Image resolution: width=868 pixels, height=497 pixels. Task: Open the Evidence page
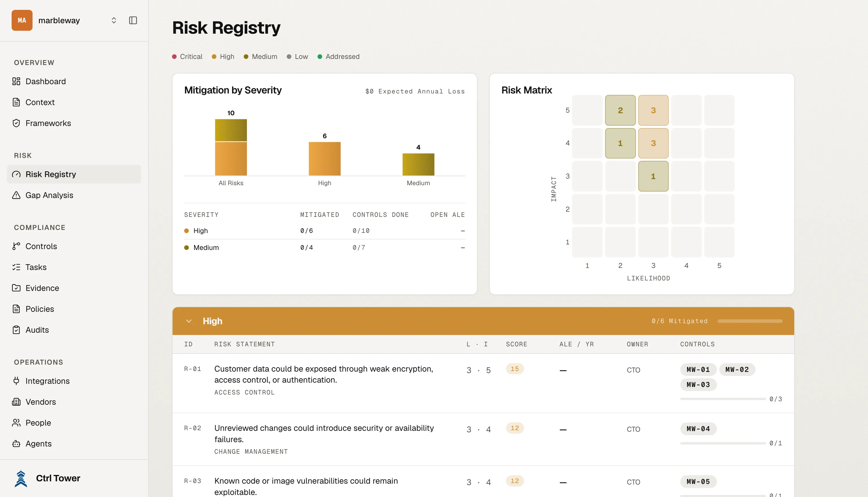[x=74, y=288]
